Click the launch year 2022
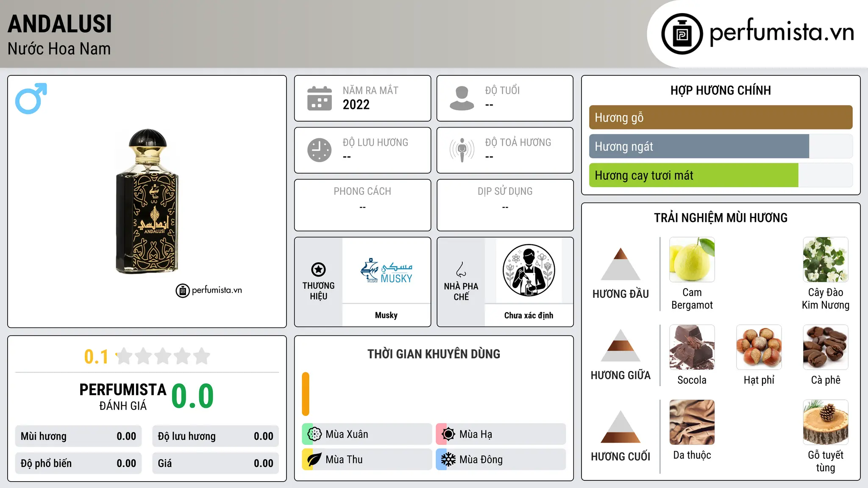The width and height of the screenshot is (868, 488). pyautogui.click(x=356, y=105)
